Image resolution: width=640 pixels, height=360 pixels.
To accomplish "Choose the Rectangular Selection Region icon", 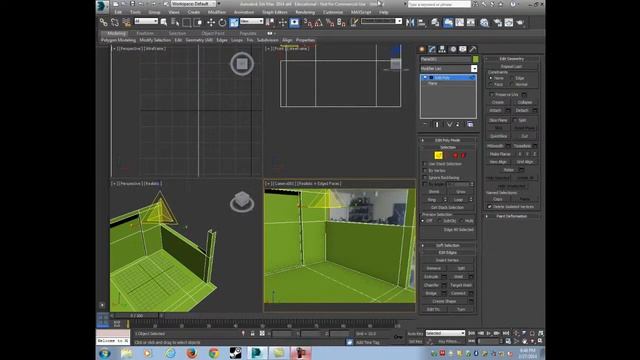I will coord(187,22).
